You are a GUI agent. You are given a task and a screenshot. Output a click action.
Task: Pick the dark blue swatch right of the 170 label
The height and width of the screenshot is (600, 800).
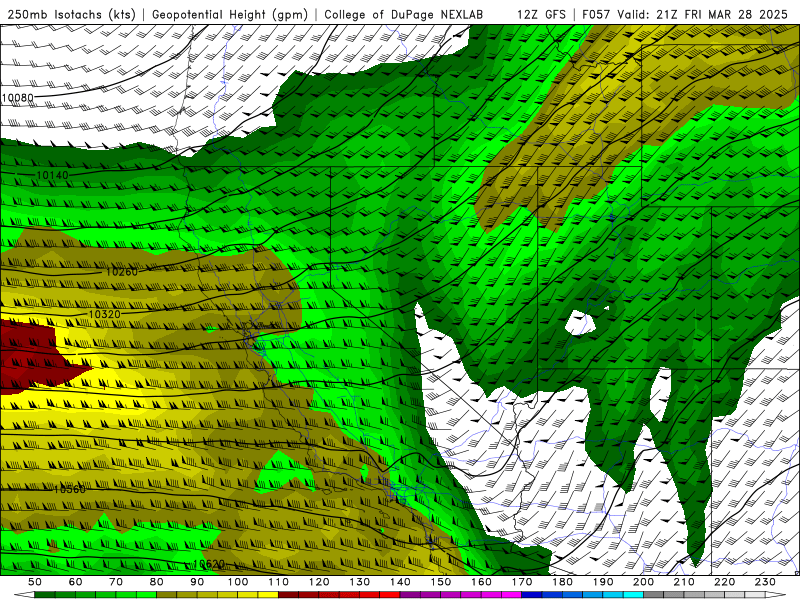(x=532, y=595)
